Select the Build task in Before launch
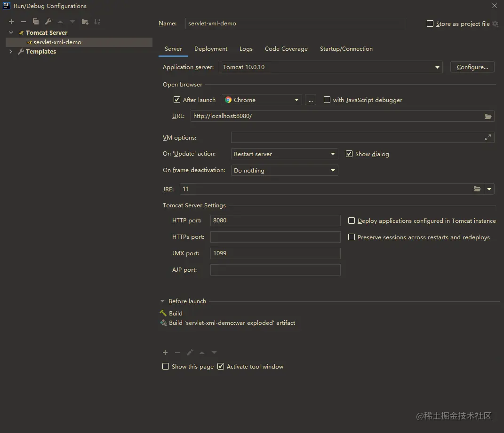The height and width of the screenshot is (433, 504). pos(176,313)
